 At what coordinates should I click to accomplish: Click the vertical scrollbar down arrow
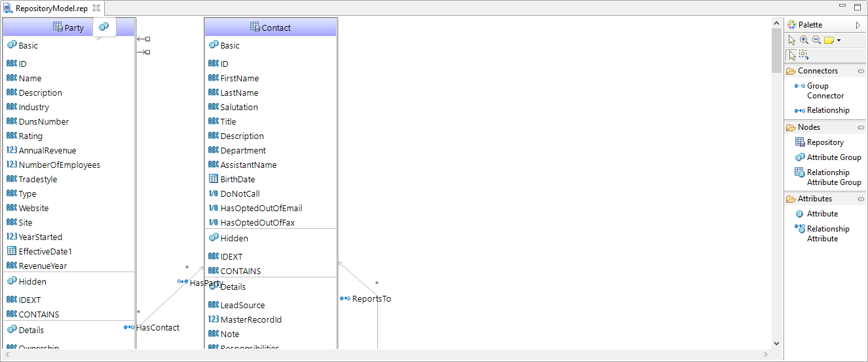pos(776,343)
